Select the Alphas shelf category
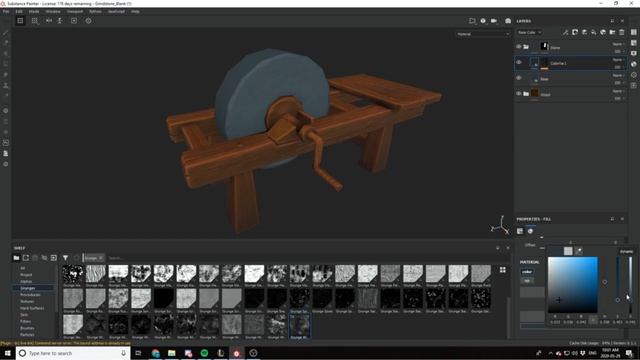 tap(26, 281)
